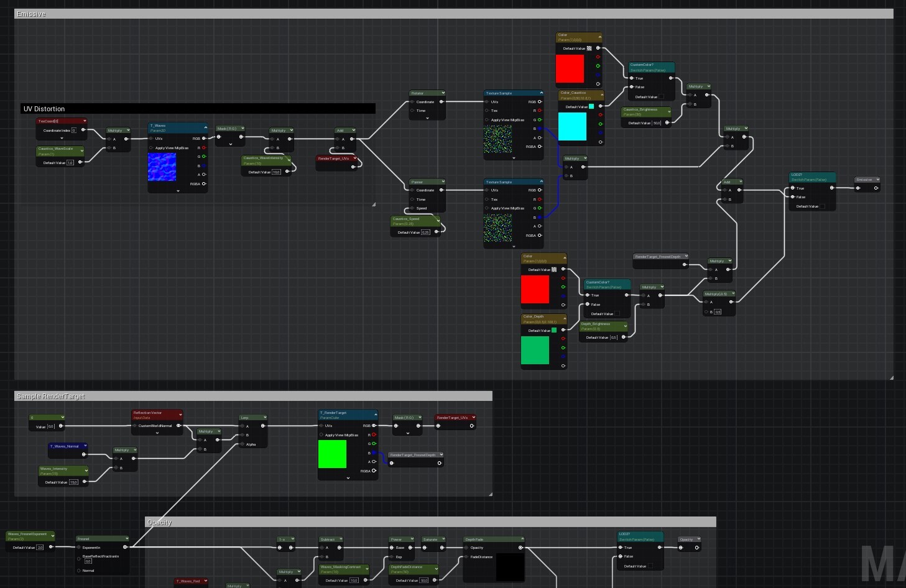Select the UV Distortion comment header

point(44,109)
